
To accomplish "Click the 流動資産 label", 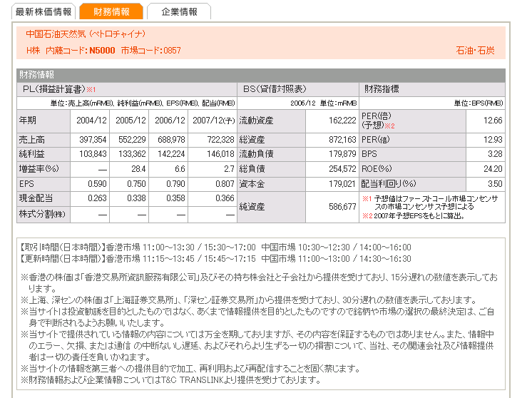I will pyautogui.click(x=256, y=121).
